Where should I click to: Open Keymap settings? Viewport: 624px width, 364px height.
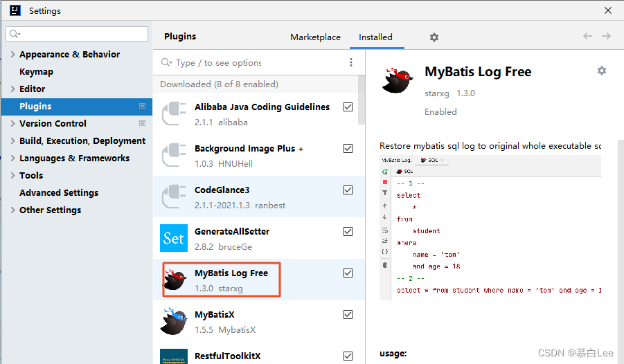(36, 71)
